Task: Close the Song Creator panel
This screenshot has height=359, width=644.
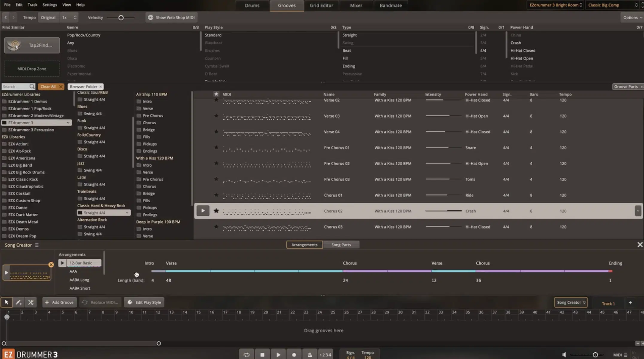Action: click(x=640, y=245)
